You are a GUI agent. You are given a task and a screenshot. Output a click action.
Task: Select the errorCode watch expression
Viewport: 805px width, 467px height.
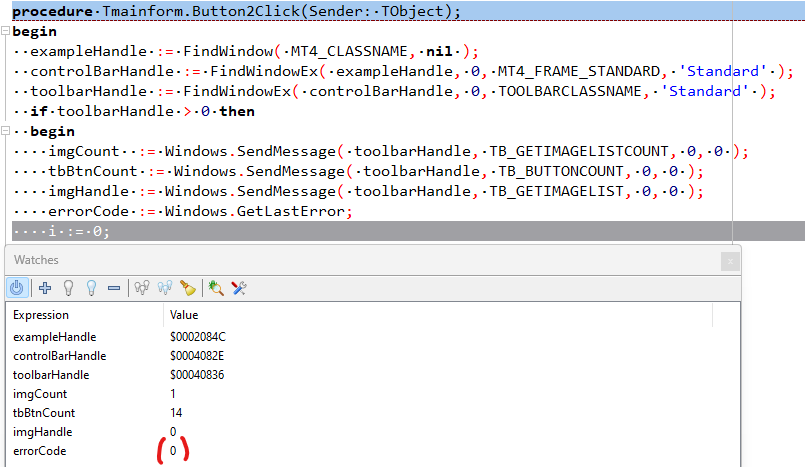tap(39, 451)
